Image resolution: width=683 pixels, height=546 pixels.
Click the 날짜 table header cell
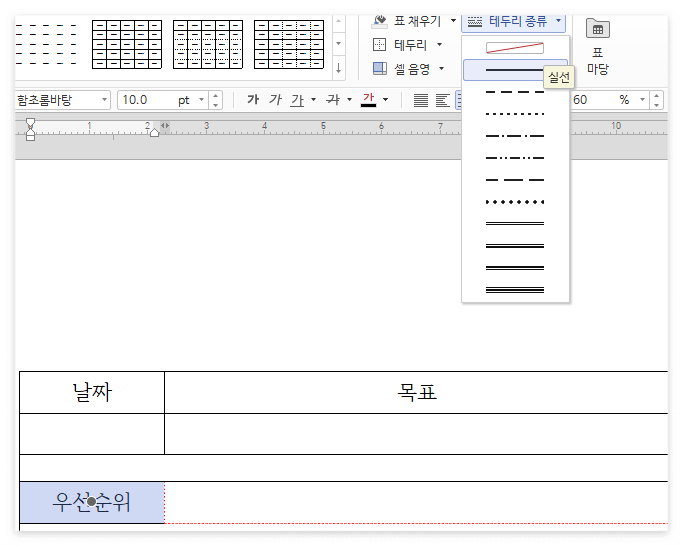point(92,392)
